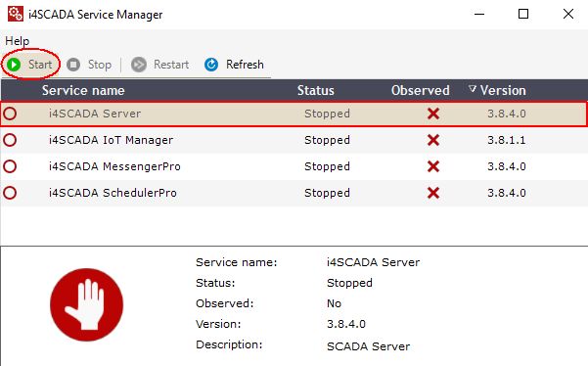Click the Restart label in the toolbar
Image resolution: width=588 pixels, height=366 pixels.
pyautogui.click(x=171, y=65)
